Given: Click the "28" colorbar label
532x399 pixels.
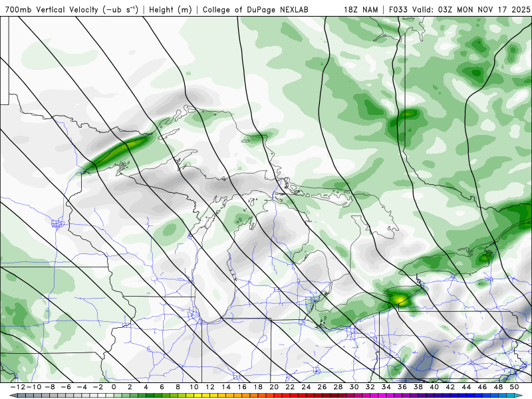Looking at the screenshot, I should click(338, 387).
